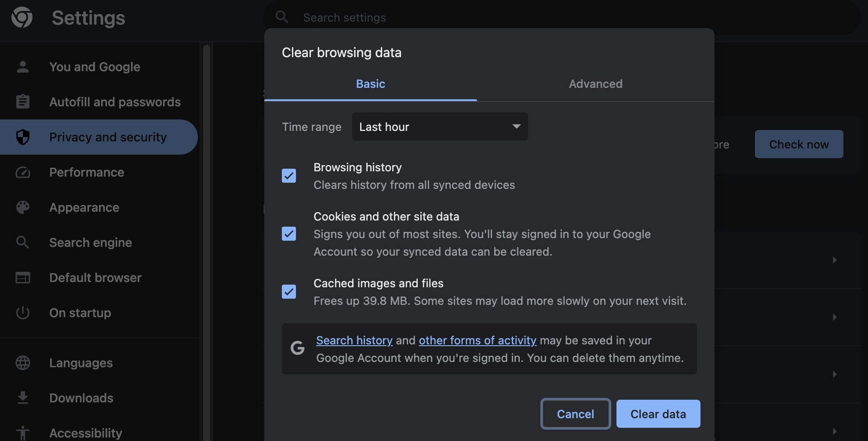Open Downloads in the settings sidebar

(81, 398)
